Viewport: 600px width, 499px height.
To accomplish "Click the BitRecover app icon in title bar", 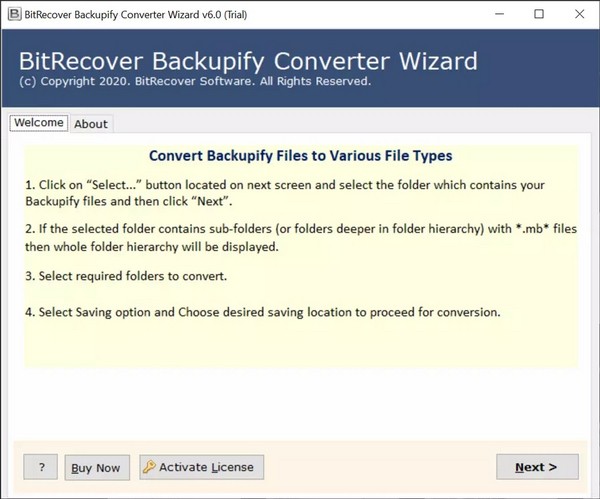I will click(14, 14).
